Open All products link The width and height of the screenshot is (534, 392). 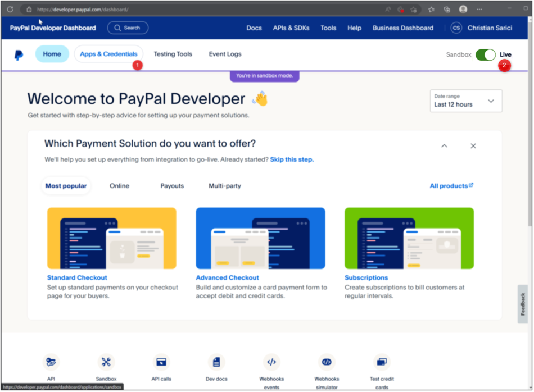[452, 186]
